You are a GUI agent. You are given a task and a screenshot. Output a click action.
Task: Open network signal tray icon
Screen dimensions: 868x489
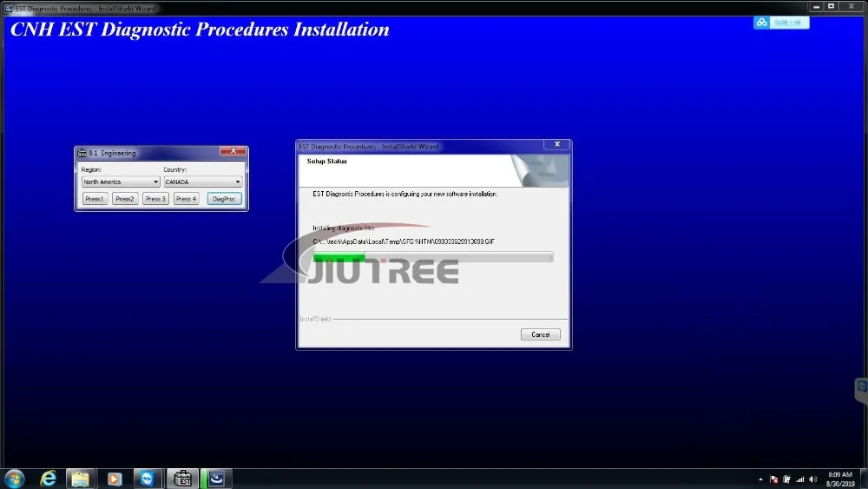click(800, 479)
